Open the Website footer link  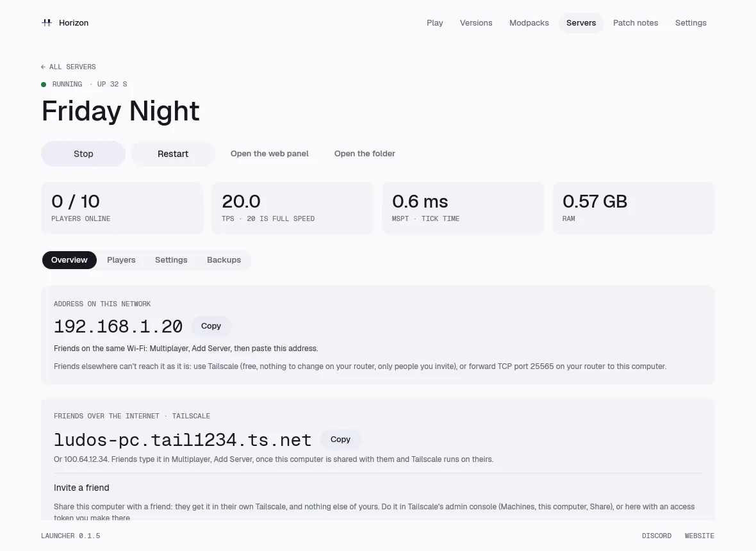point(700,536)
